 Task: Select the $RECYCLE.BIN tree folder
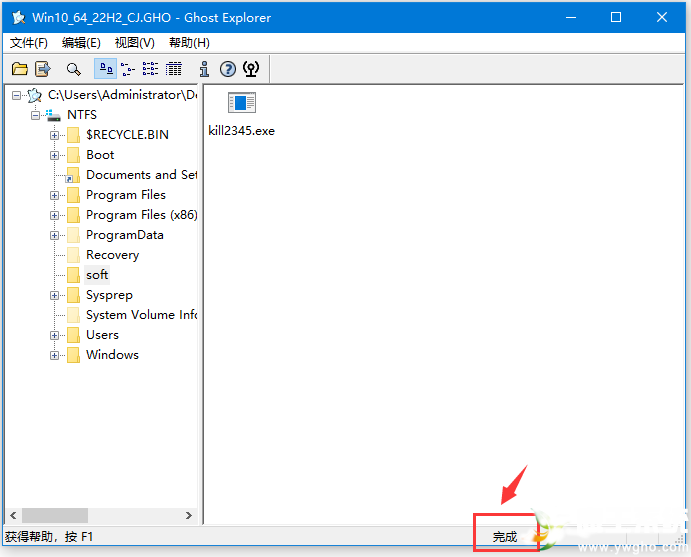(x=127, y=134)
